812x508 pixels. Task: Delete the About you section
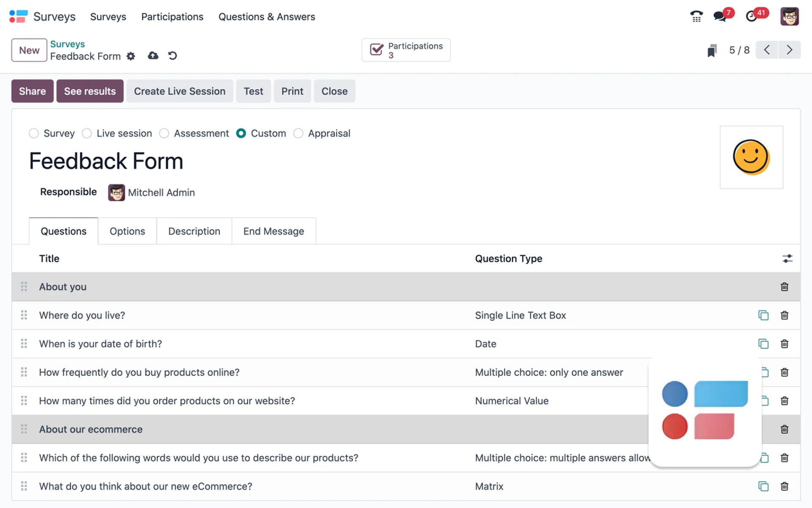click(785, 287)
